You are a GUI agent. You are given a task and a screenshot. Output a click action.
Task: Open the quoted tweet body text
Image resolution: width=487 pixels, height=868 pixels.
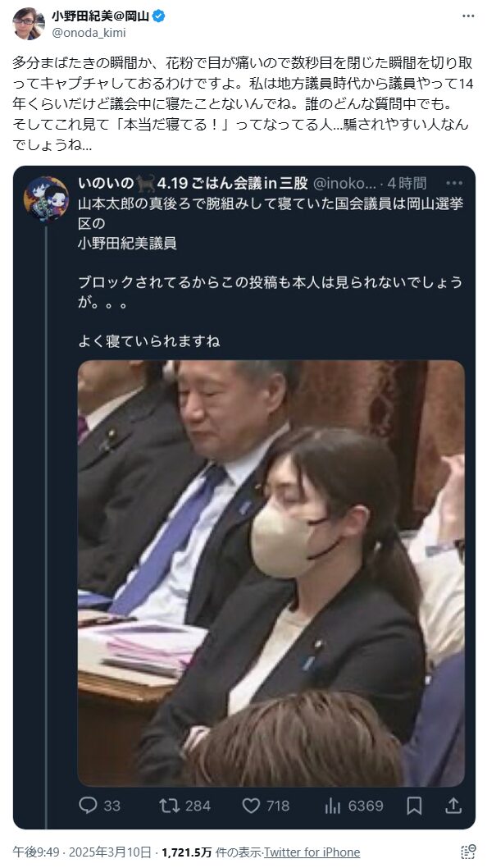click(271, 272)
